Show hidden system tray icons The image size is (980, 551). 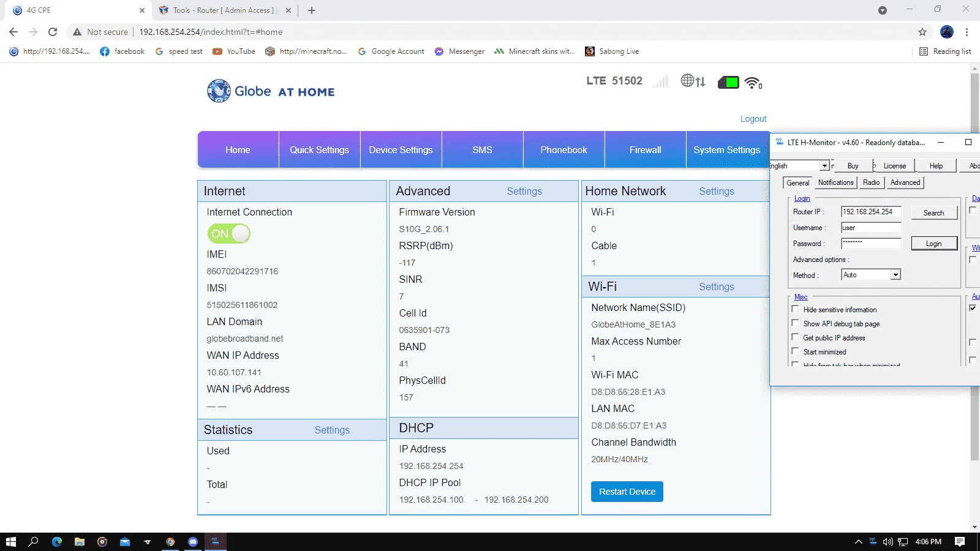[859, 542]
